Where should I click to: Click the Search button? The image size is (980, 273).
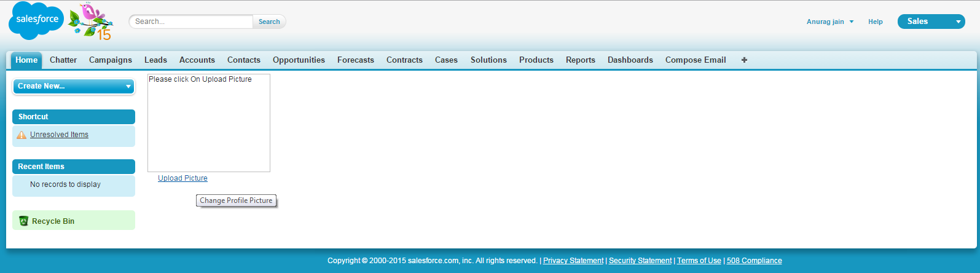pos(269,22)
